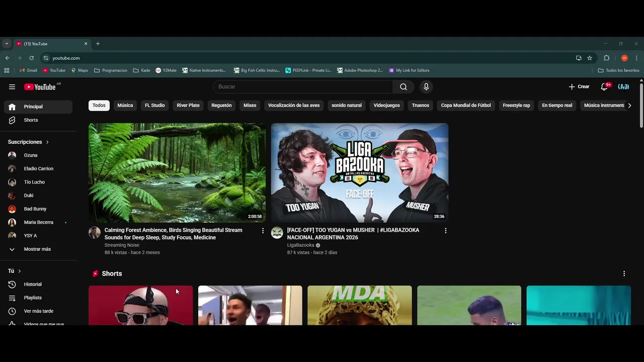Screen dimensions: 644x362
Task: Open Eladio Carrion subscription channel
Action: point(38,169)
